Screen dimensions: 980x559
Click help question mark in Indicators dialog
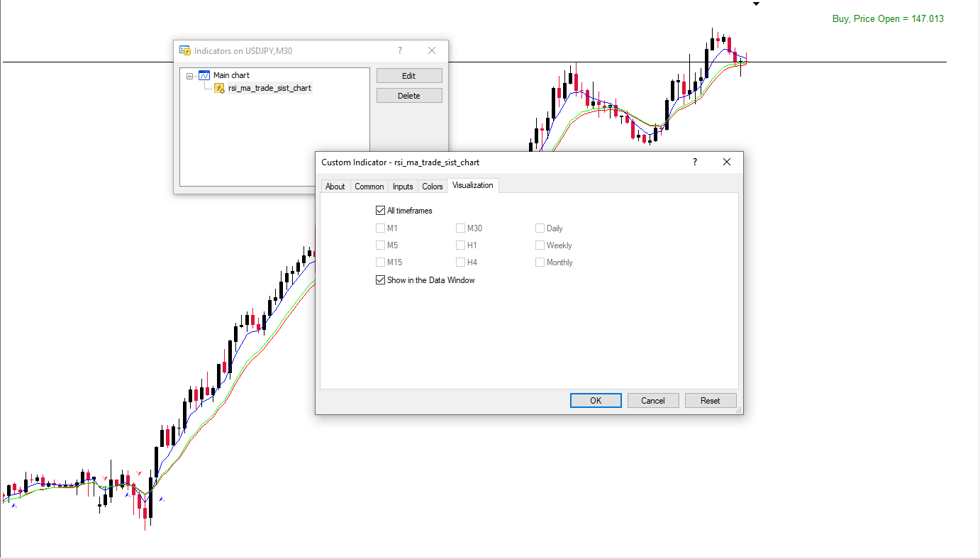[x=400, y=50]
